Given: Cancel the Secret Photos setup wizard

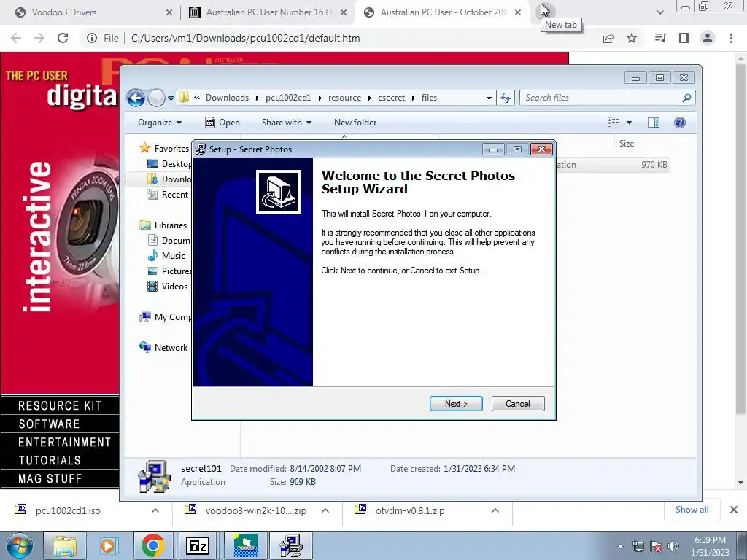Looking at the screenshot, I should [x=518, y=404].
